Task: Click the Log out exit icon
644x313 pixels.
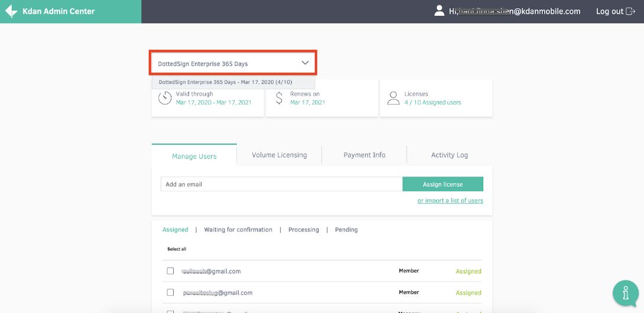Action: [x=630, y=11]
